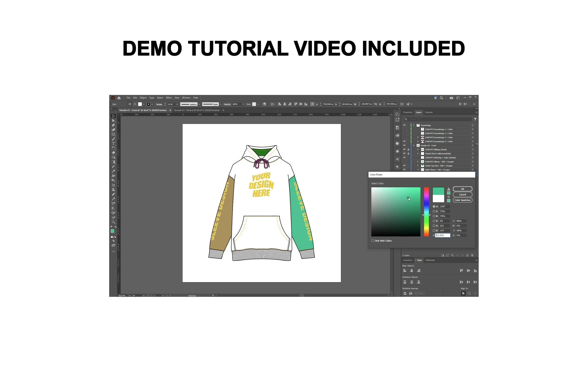Select the Paintbrush tool
This screenshot has height=392, width=588.
pyautogui.click(x=113, y=139)
